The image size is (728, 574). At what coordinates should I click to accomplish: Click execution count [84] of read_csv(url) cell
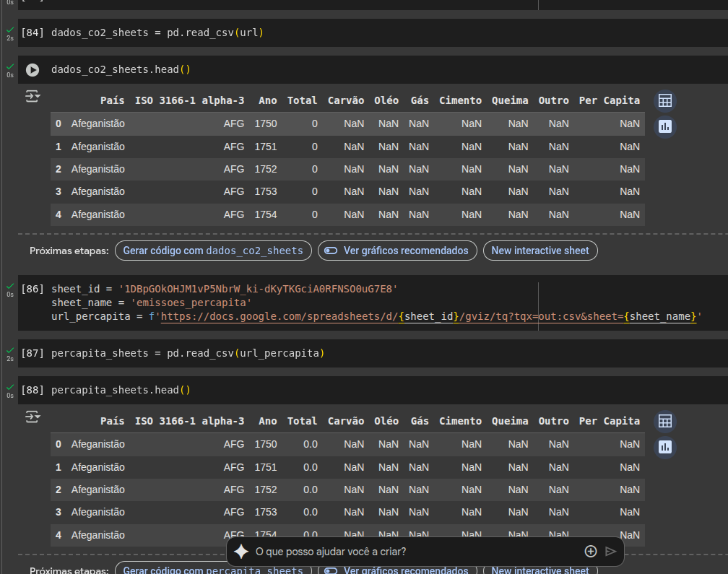click(x=32, y=32)
